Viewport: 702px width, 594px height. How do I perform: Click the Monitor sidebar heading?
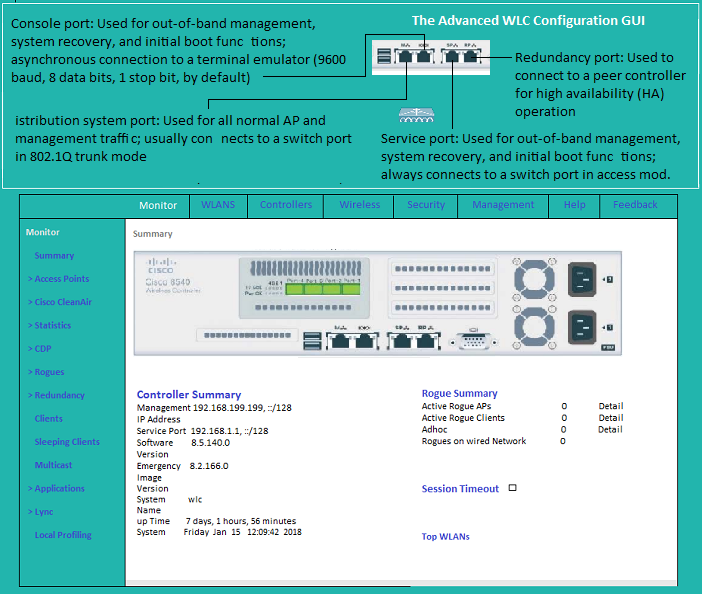tap(43, 232)
